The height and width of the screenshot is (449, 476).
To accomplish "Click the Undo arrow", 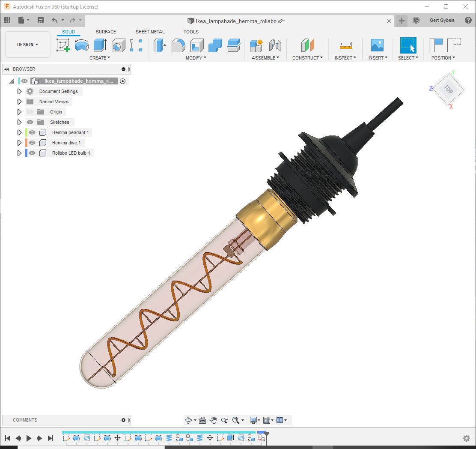I will coord(55,20).
